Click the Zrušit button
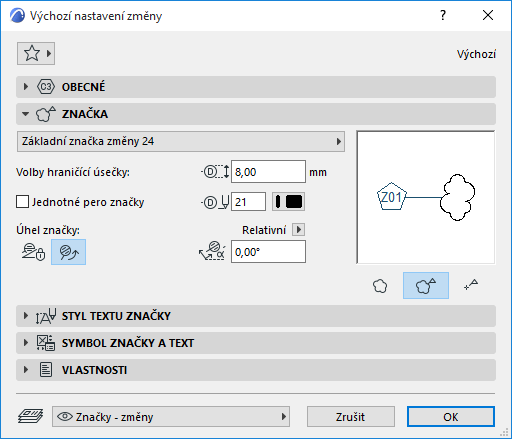Screen dimensions: 512x439 (351, 417)
